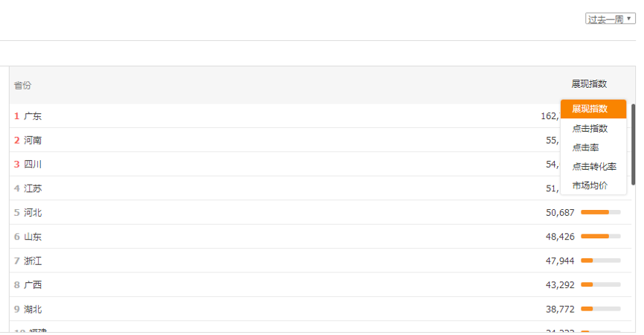Click the 河南 province row
This screenshot has width=644, height=335.
pyautogui.click(x=33, y=140)
